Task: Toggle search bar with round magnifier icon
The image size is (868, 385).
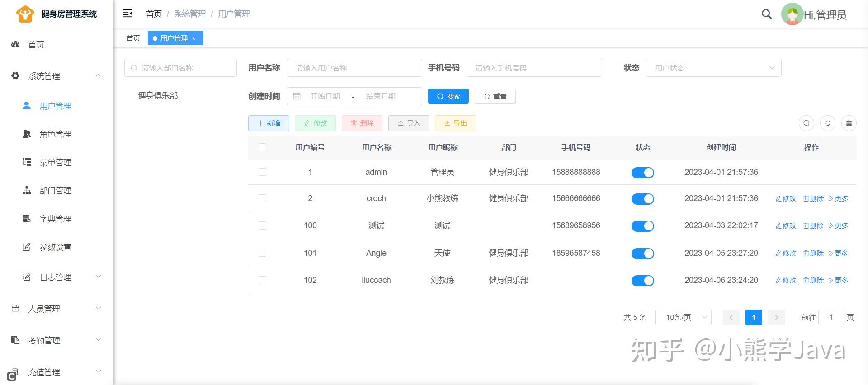Action: (807, 123)
